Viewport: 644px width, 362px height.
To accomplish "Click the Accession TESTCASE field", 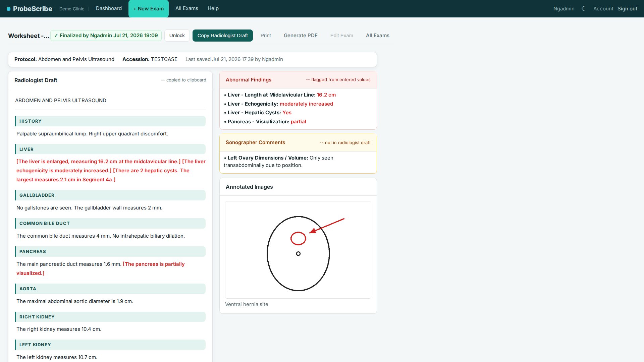I will [x=150, y=59].
